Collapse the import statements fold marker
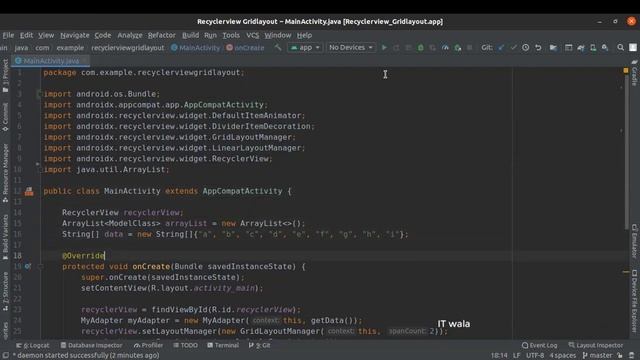This screenshot has height=360, width=640. coord(39,94)
